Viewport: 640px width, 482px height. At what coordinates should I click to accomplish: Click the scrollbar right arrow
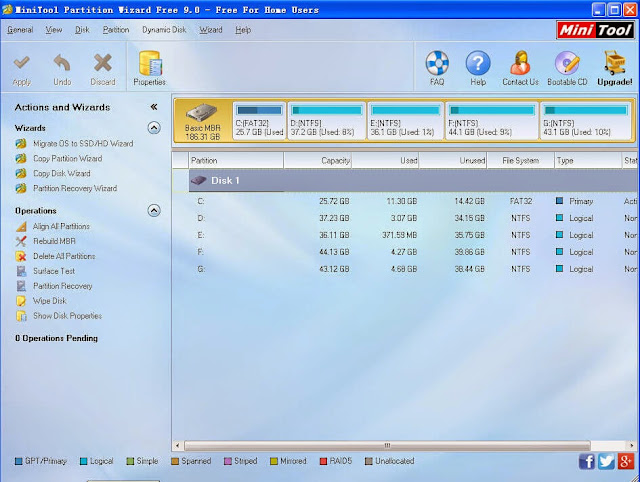pyautogui.click(x=632, y=445)
